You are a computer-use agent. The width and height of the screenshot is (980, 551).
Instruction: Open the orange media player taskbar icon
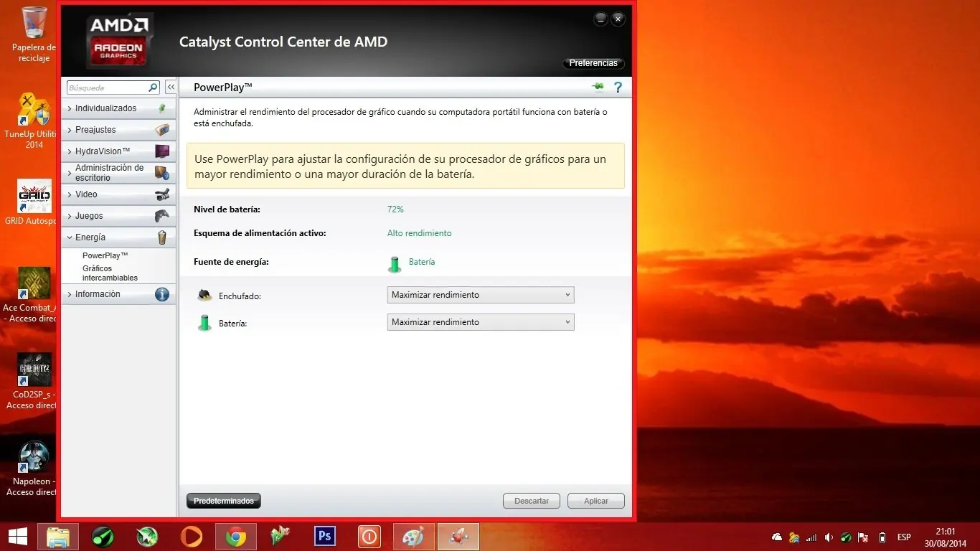click(192, 537)
